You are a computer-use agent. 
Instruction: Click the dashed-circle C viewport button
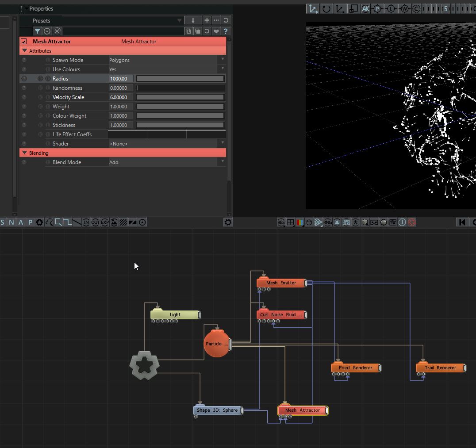click(x=417, y=9)
